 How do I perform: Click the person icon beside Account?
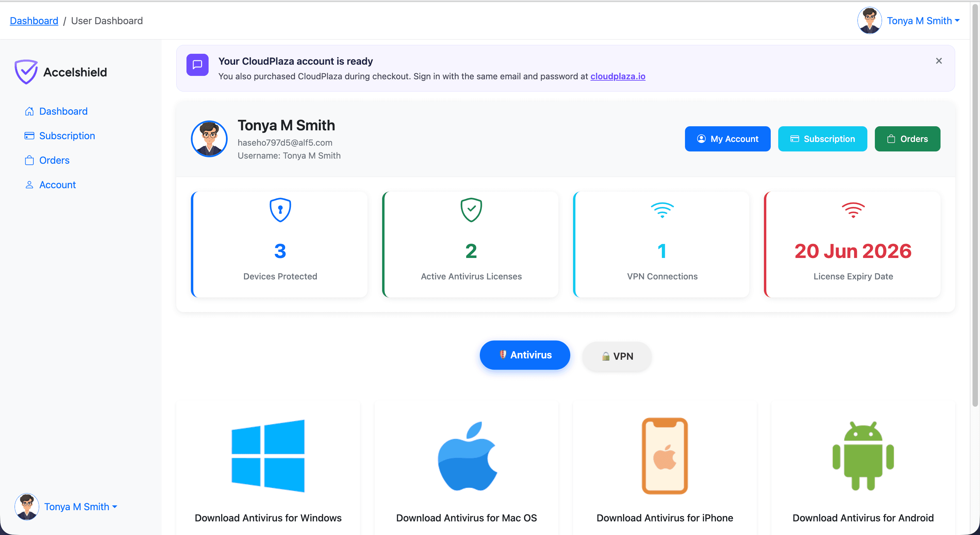tap(29, 185)
